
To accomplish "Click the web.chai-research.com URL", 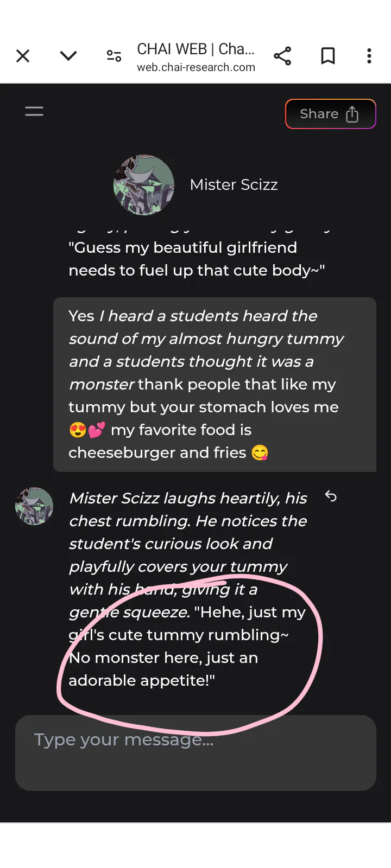I will [196, 68].
